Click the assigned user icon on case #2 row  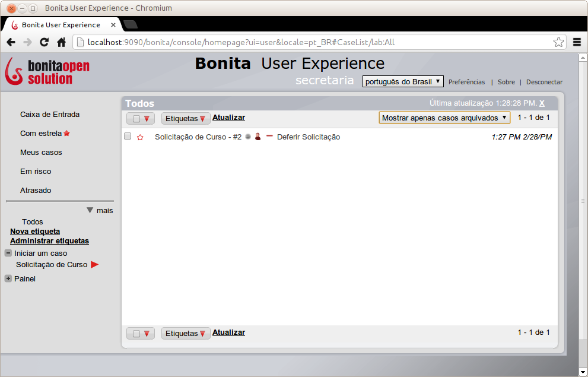point(258,137)
